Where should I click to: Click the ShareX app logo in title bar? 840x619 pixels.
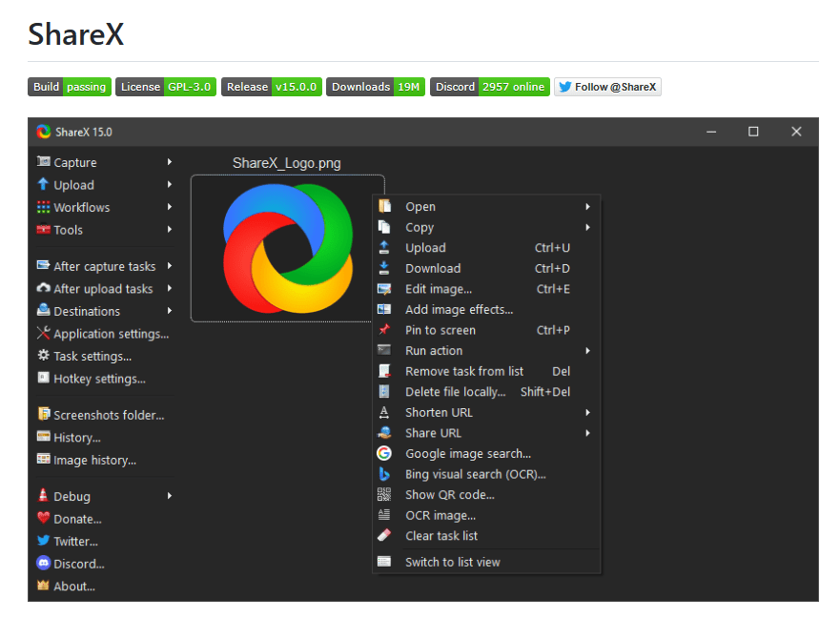click(44, 132)
